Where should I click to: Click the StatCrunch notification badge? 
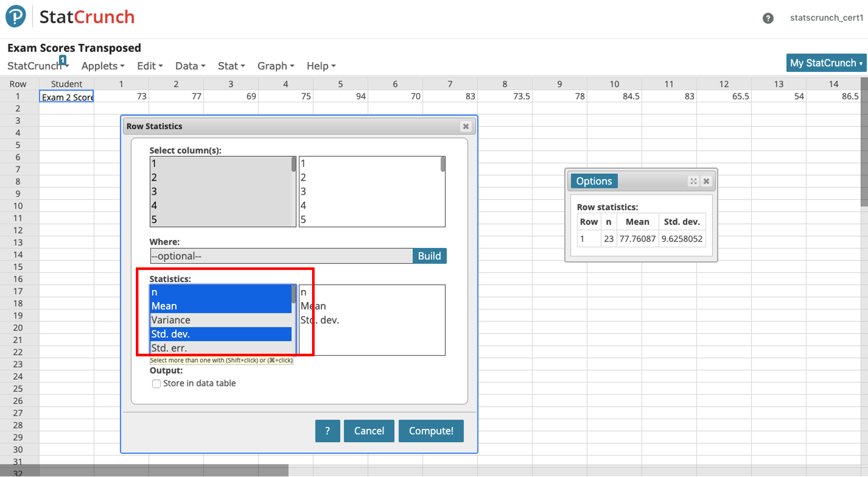coord(63,60)
